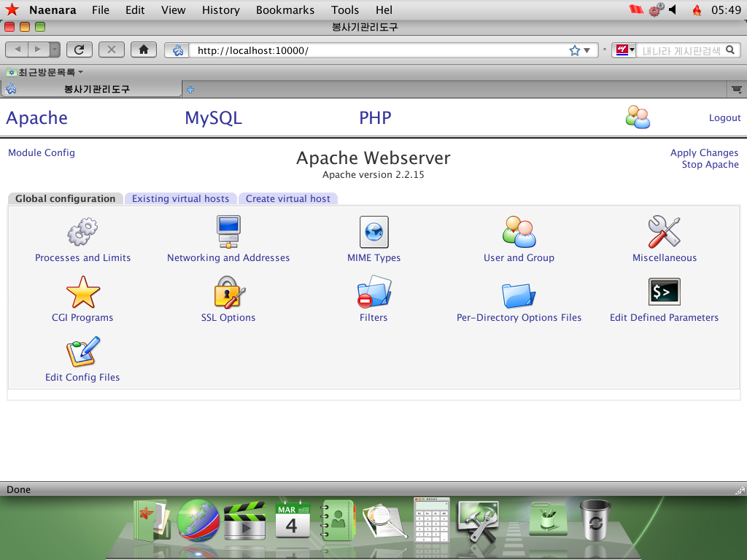The width and height of the screenshot is (747, 560).
Task: Switch to Create virtual host tab
Action: click(x=287, y=198)
